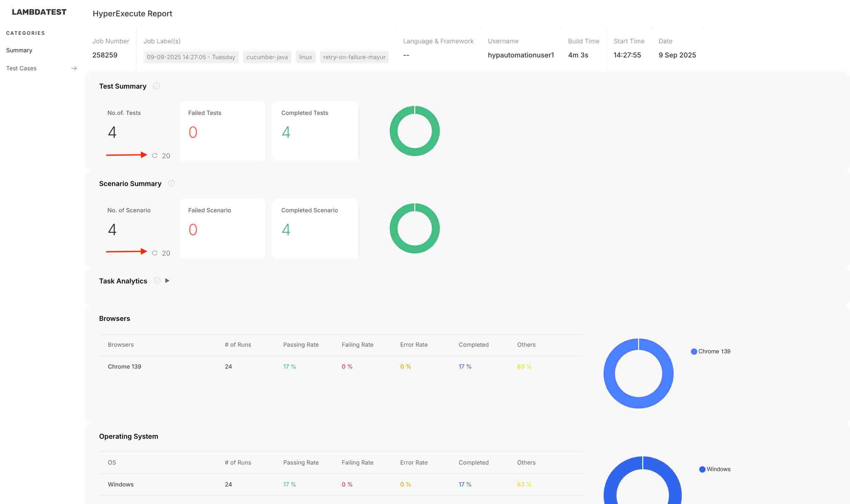This screenshot has width=850, height=504.
Task: Click the Scenario Summary info icon
Action: tap(171, 183)
